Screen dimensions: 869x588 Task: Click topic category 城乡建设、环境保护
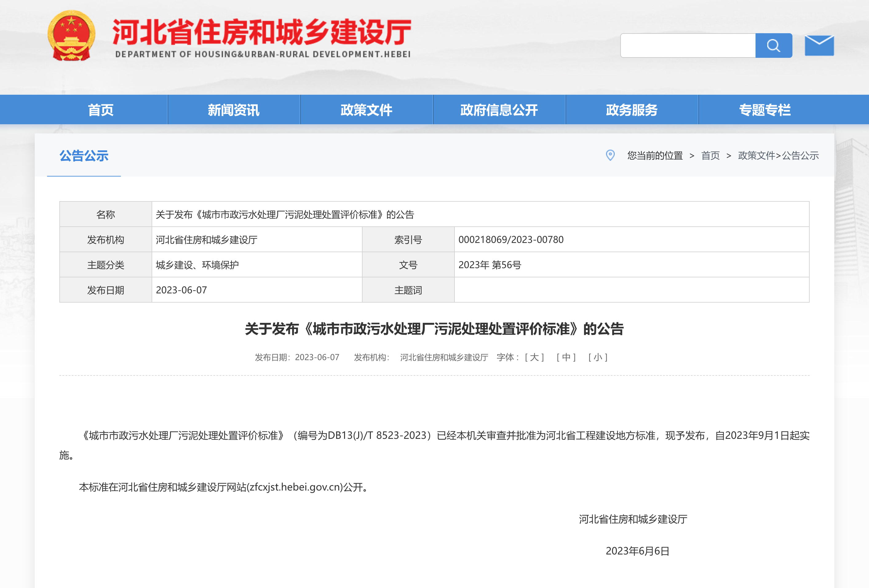[x=197, y=265]
